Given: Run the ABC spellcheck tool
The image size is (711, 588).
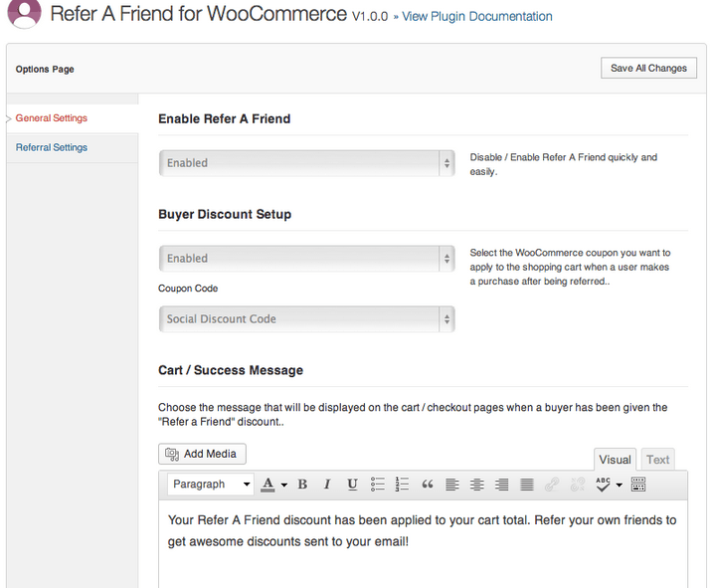Looking at the screenshot, I should pyautogui.click(x=603, y=485).
